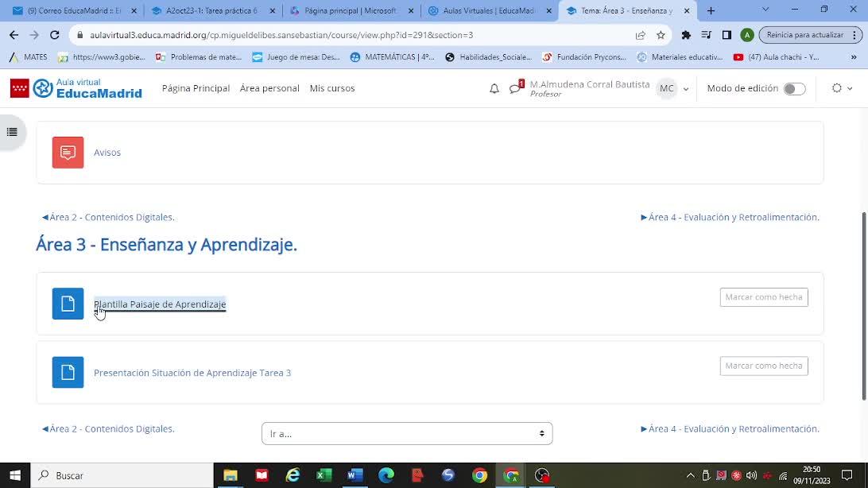Open Microsoft Edge from the taskbar
Viewport: 868px width, 488px height.
coord(386,475)
